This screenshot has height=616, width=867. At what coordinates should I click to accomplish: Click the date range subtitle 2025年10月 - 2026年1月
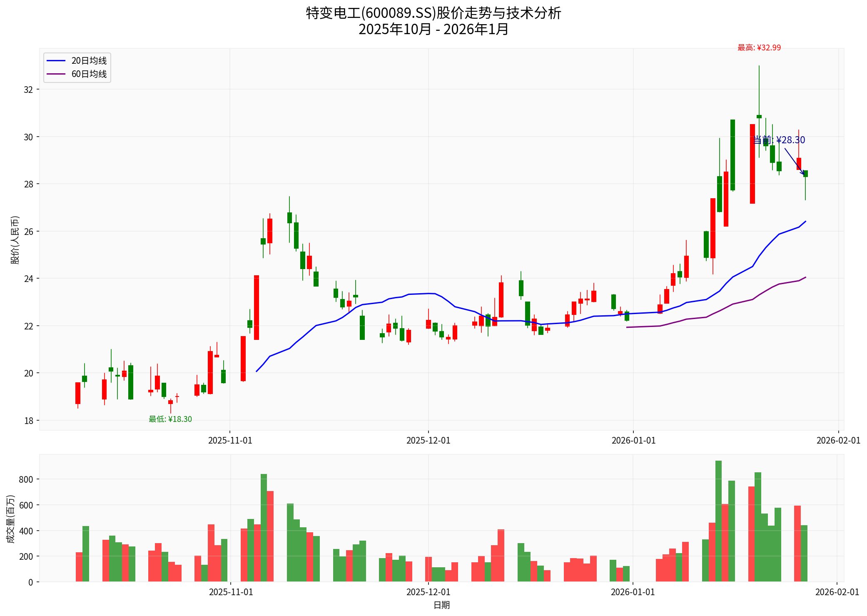433,30
